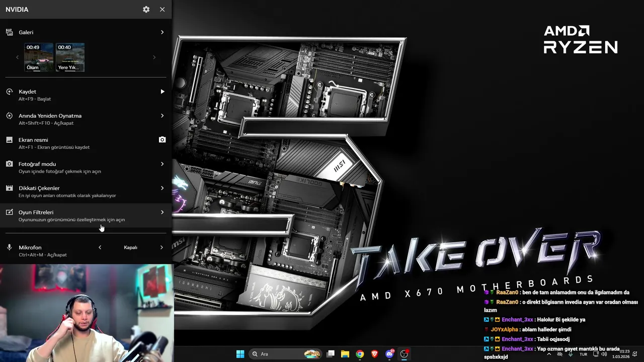Viewport: 644px width, 362px height.
Task: Select the Kaydet menu entry
Action: [x=86, y=95]
